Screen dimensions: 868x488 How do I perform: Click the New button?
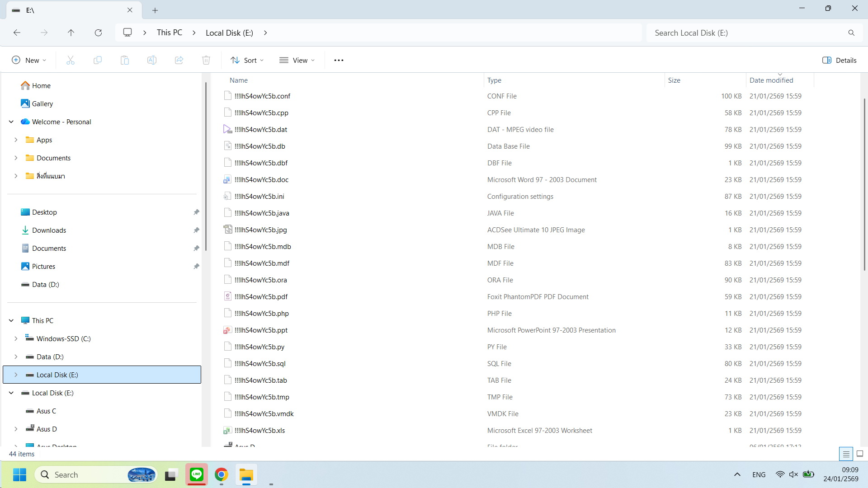pos(29,60)
